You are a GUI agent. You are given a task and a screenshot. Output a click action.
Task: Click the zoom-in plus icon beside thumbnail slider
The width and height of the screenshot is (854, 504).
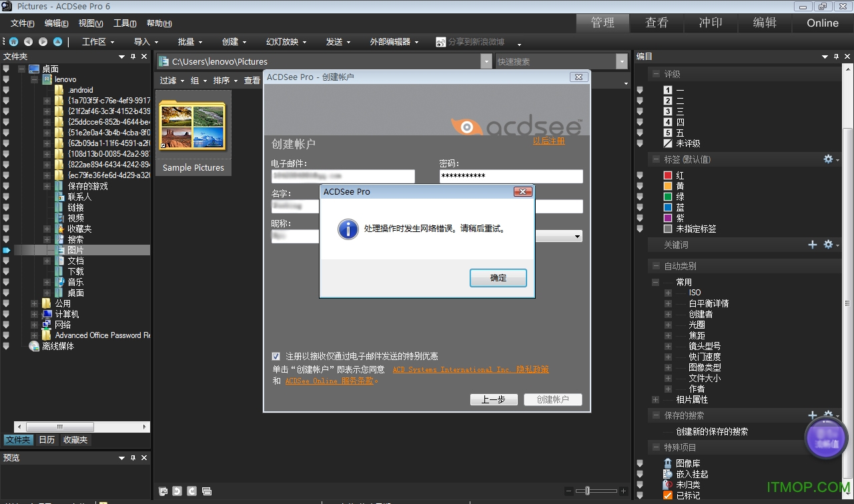coord(624,491)
